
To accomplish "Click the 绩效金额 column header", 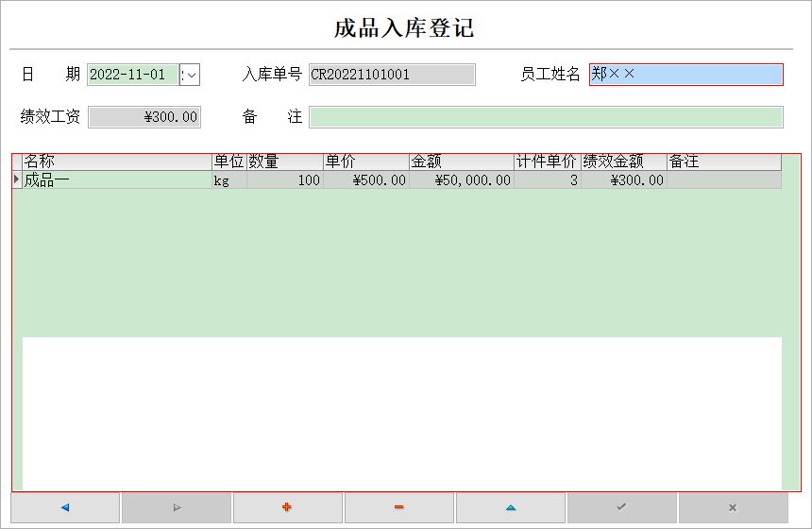I will point(624,162).
